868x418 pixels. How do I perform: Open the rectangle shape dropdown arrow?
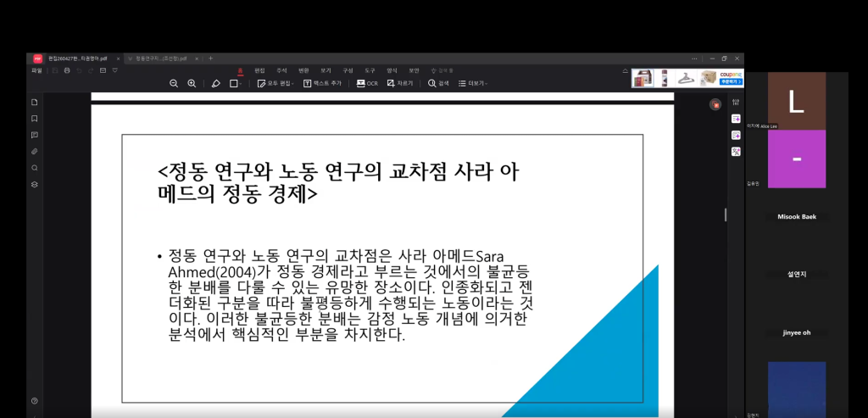coord(240,84)
